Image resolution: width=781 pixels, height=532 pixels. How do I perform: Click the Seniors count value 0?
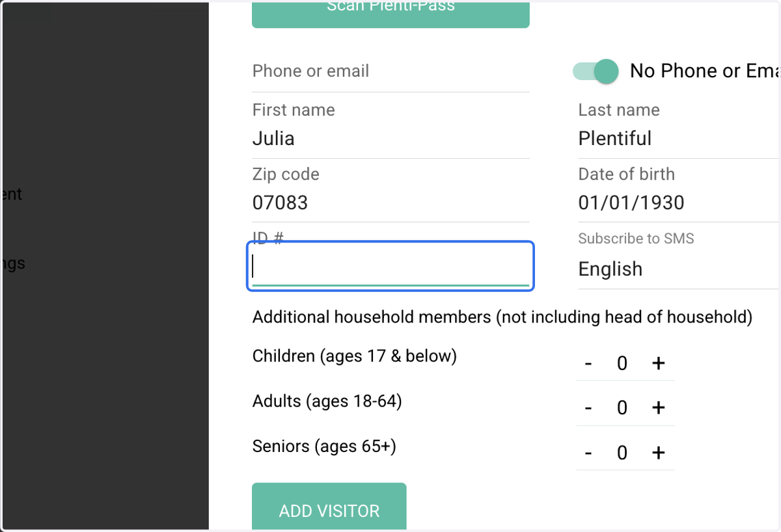622,453
